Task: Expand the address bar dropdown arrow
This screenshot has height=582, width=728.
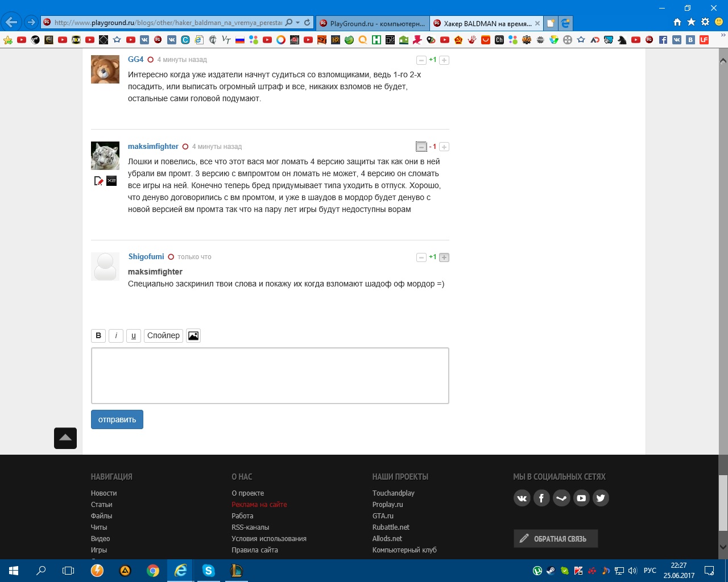Action: click(x=297, y=23)
